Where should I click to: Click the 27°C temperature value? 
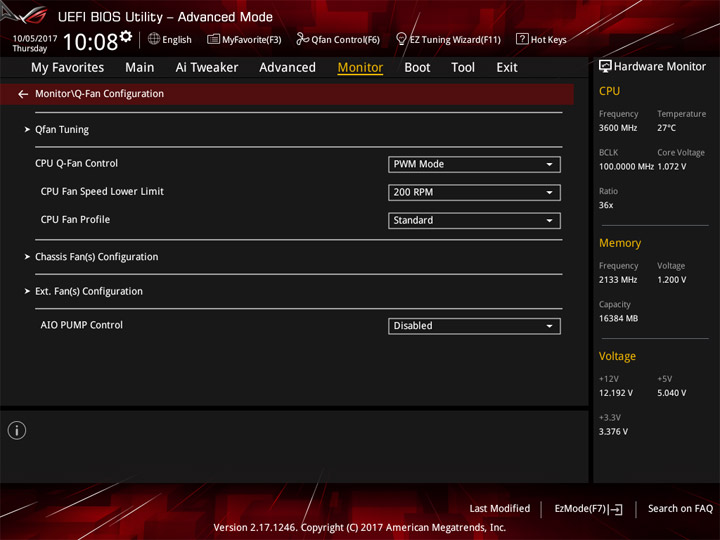pyautogui.click(x=666, y=128)
